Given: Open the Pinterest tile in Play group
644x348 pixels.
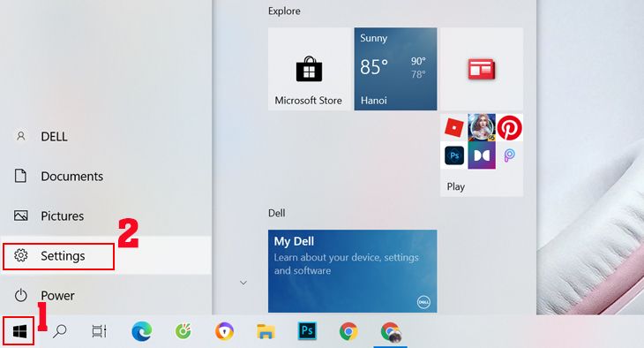Looking at the screenshot, I should pyautogui.click(x=510, y=127).
